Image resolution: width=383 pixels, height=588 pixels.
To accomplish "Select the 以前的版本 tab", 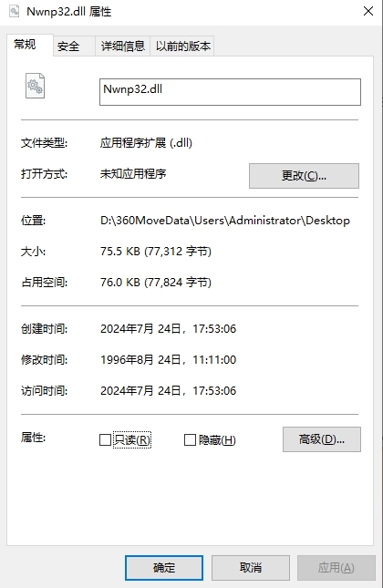I will point(182,46).
